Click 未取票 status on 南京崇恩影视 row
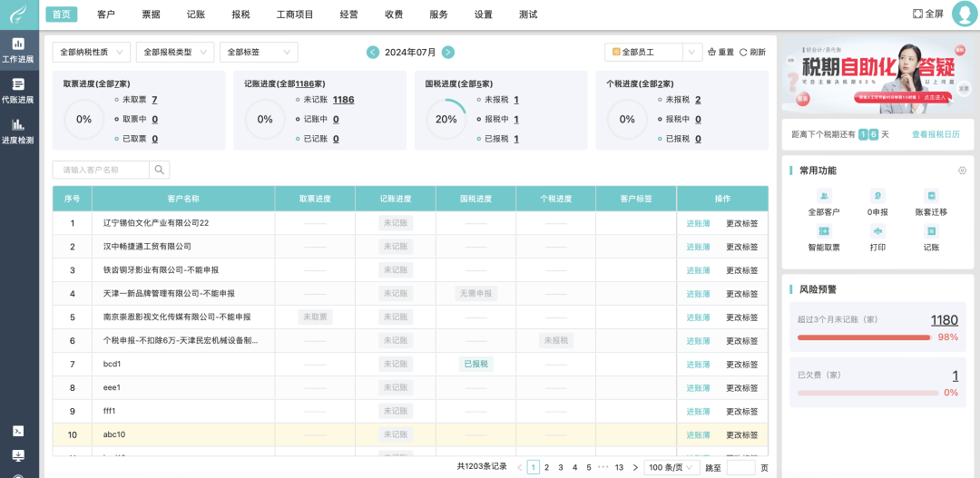Viewport: 980px width, 478px height. [315, 317]
